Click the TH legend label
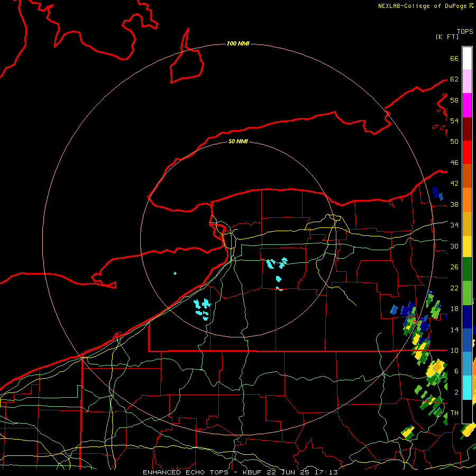This screenshot has width=476, height=476. click(454, 413)
